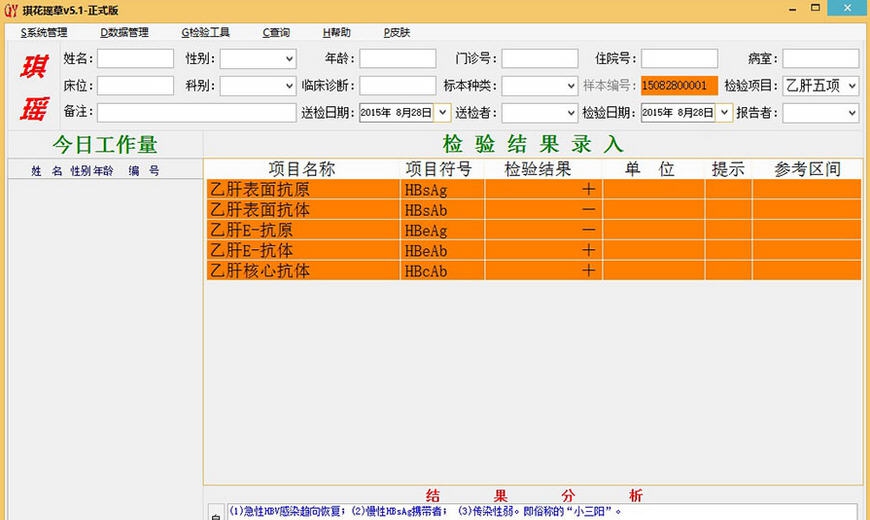Expand the 科别 dropdown
Screen dimensions: 870x520
(289, 86)
